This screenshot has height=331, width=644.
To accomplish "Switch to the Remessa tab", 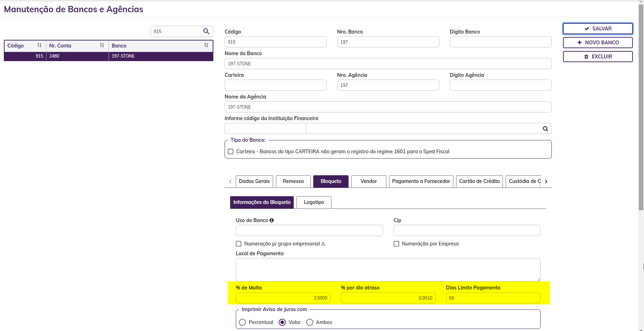I will click(x=293, y=181).
